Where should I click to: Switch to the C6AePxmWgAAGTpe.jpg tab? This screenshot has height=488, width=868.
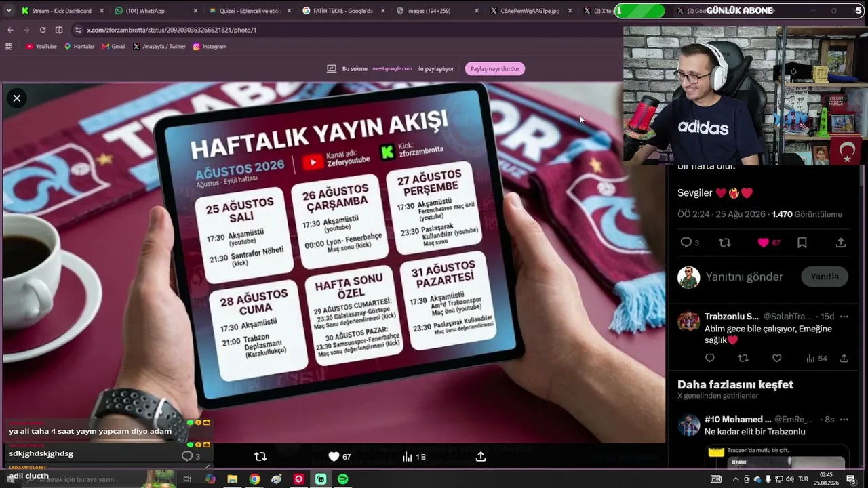[x=530, y=11]
